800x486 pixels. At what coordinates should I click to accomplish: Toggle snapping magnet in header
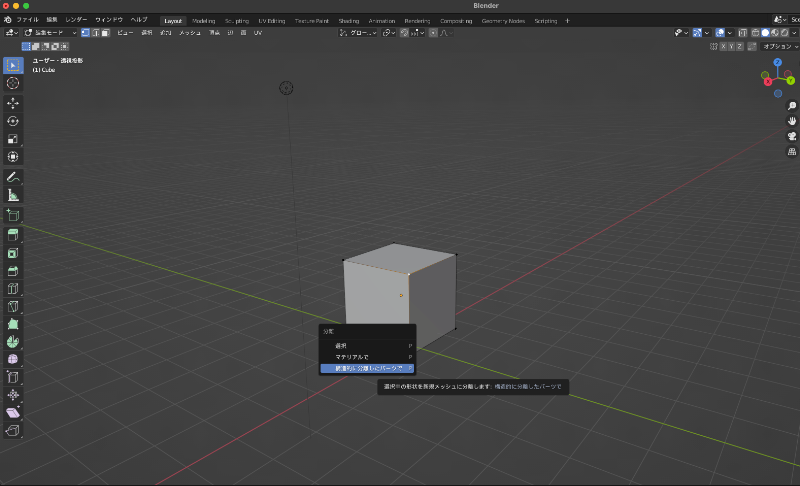tap(404, 33)
